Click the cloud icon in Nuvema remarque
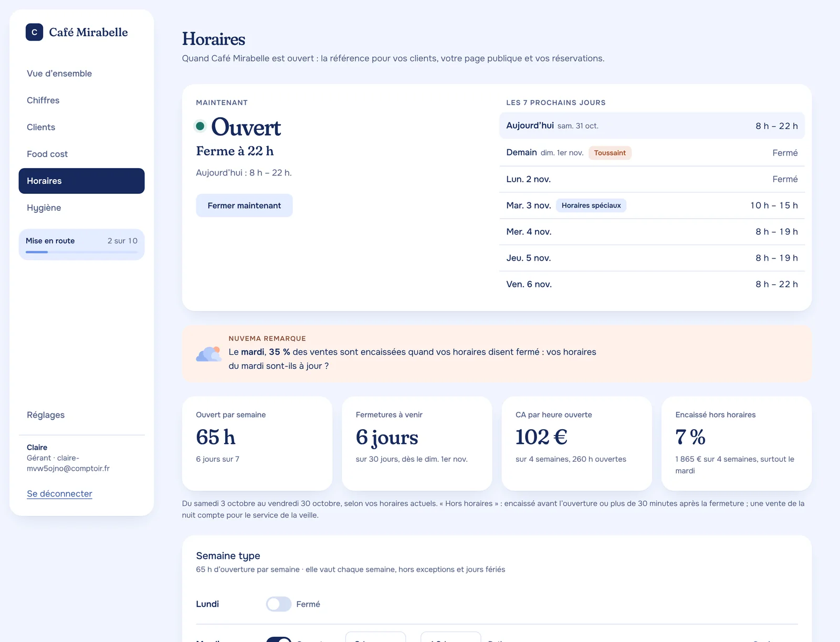Image resolution: width=840 pixels, height=642 pixels. point(209,354)
